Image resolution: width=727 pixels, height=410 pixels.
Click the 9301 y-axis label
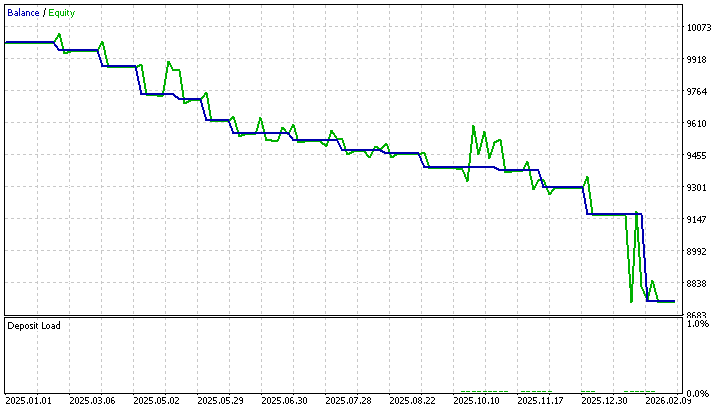click(697, 187)
